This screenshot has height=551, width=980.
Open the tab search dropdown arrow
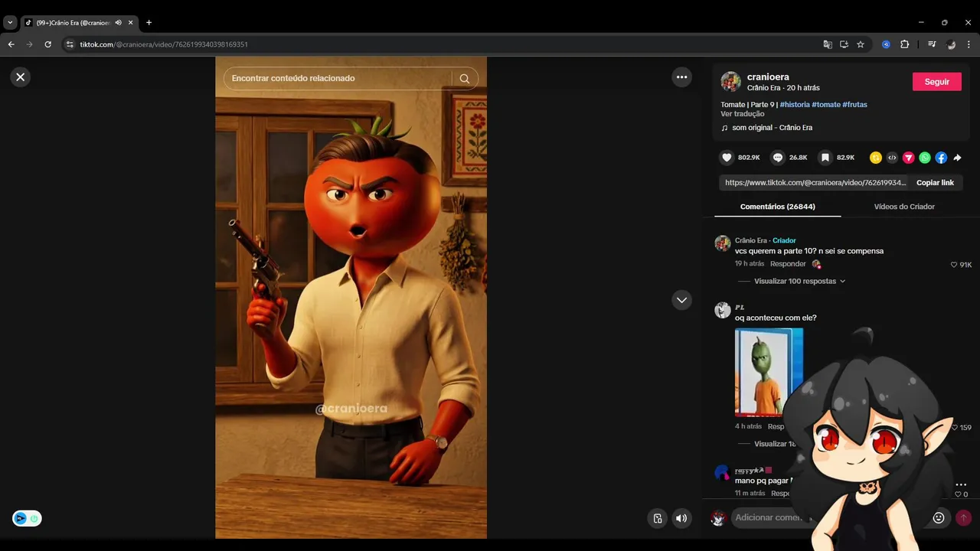click(10, 22)
